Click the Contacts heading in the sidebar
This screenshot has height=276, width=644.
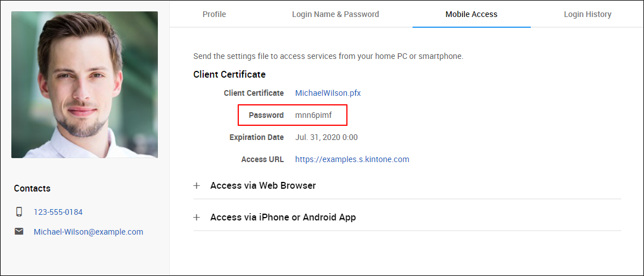coord(32,188)
